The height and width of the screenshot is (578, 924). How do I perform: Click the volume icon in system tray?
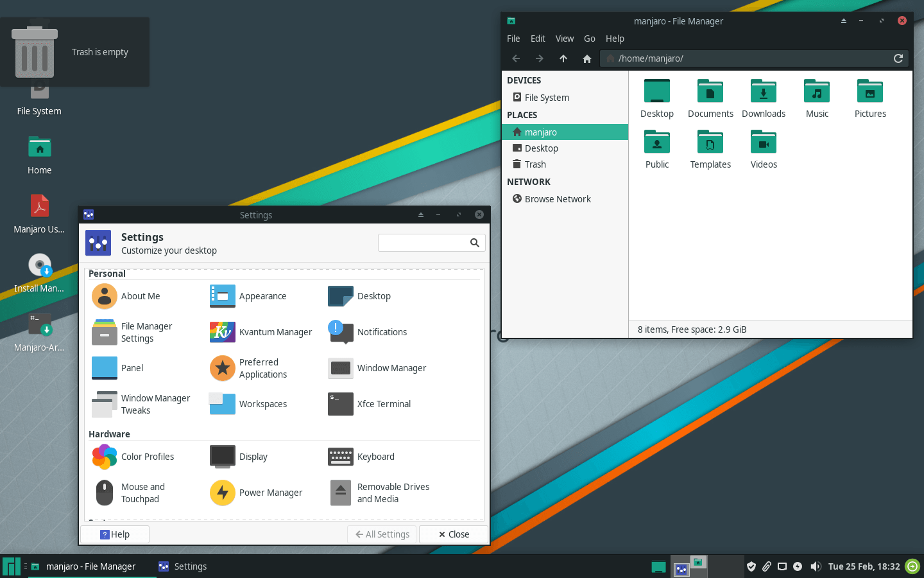816,566
